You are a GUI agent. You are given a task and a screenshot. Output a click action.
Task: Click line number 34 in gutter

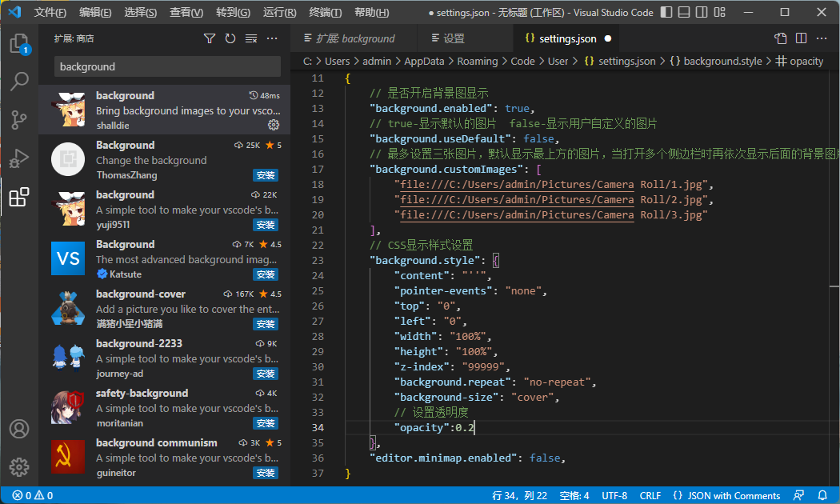click(318, 427)
